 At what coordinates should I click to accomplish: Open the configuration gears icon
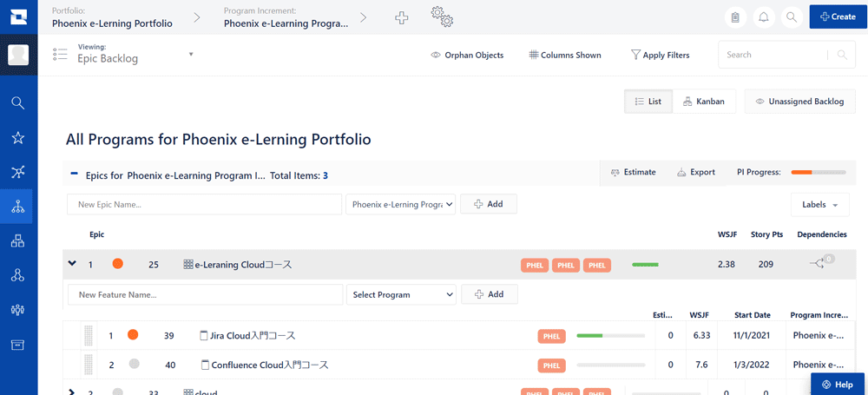coord(443,16)
